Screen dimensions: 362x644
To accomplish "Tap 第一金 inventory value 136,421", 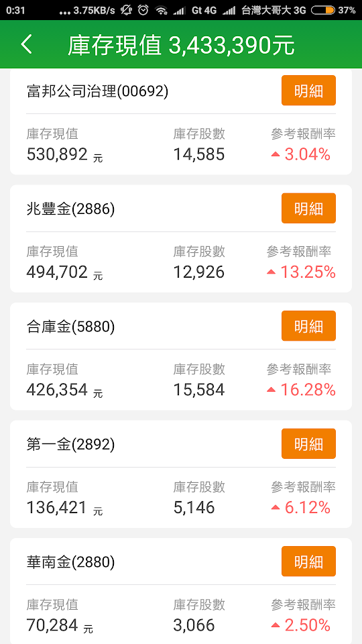I will (x=57, y=508).
